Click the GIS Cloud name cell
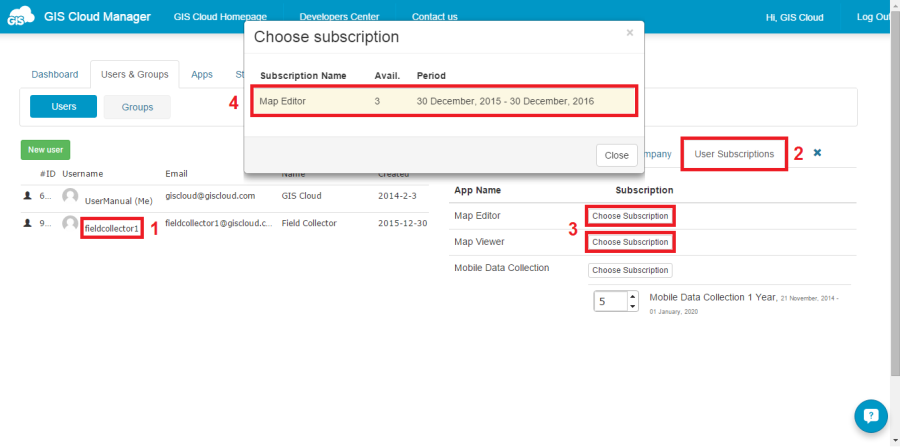The height and width of the screenshot is (447, 900). (x=301, y=196)
